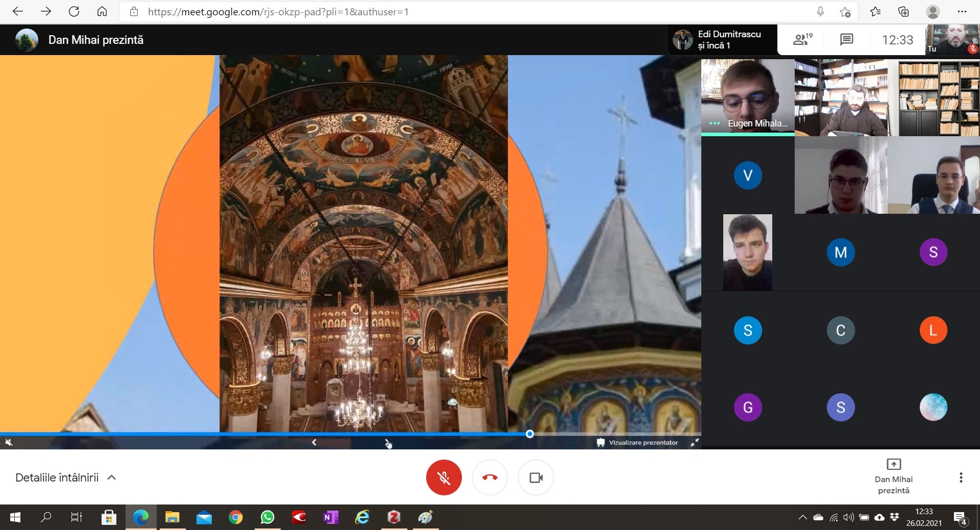Toggle the camera on or off
980x530 pixels.
[535, 477]
